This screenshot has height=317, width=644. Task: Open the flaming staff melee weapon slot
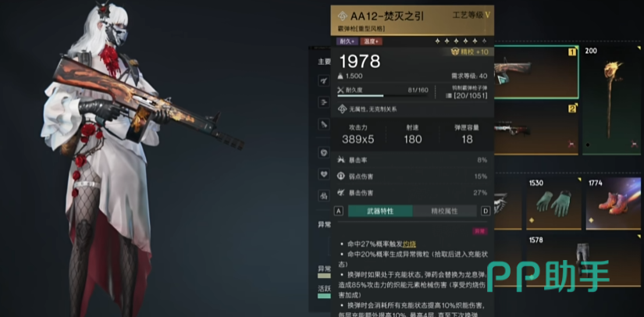(611, 100)
